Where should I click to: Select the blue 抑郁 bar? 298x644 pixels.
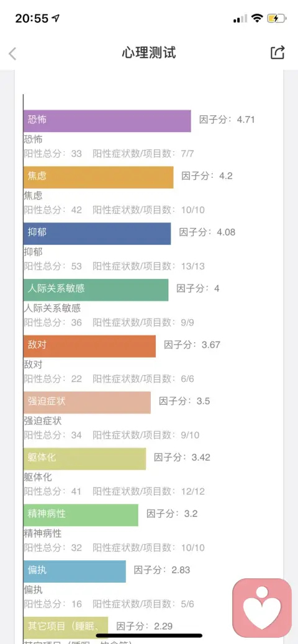(x=97, y=233)
